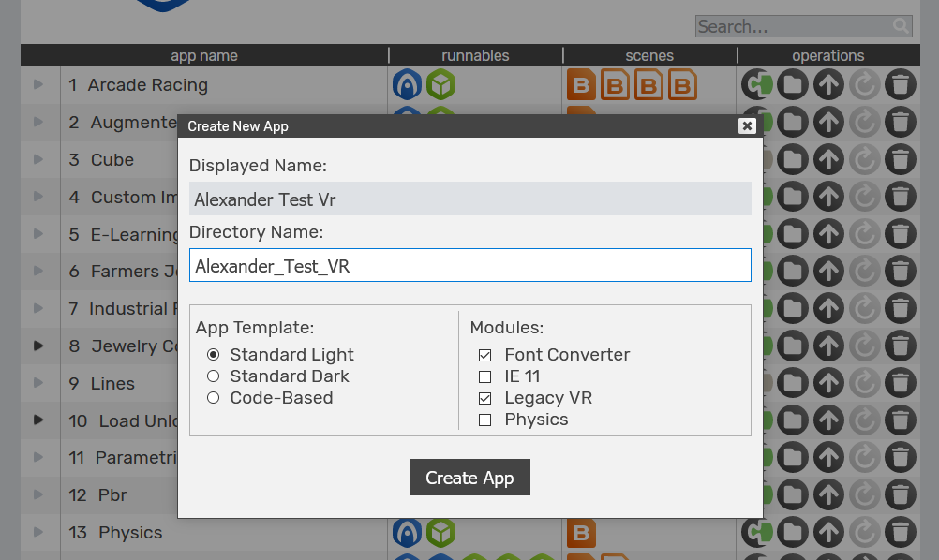This screenshot has height=560, width=939.
Task: Click green cube runnable for Arcade Racing
Action: pyautogui.click(x=440, y=84)
